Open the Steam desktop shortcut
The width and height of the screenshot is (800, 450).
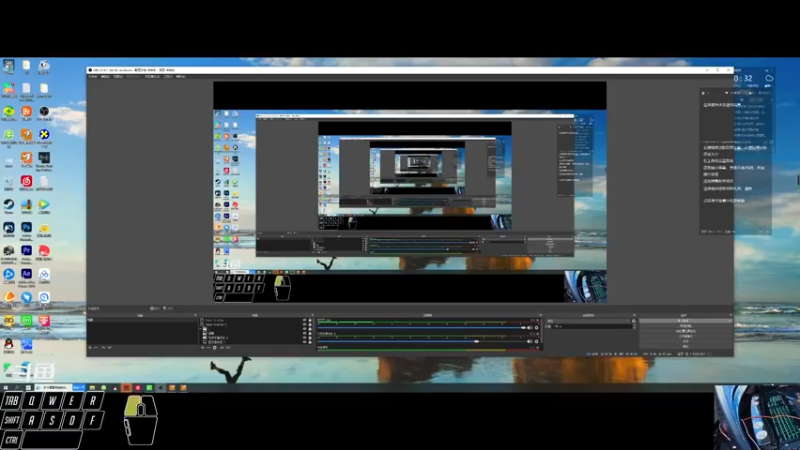point(9,205)
